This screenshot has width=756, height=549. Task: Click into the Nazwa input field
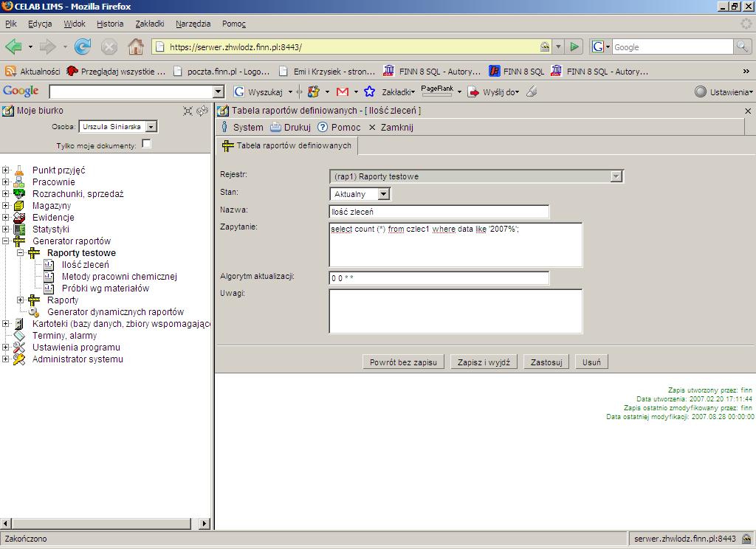click(x=439, y=212)
